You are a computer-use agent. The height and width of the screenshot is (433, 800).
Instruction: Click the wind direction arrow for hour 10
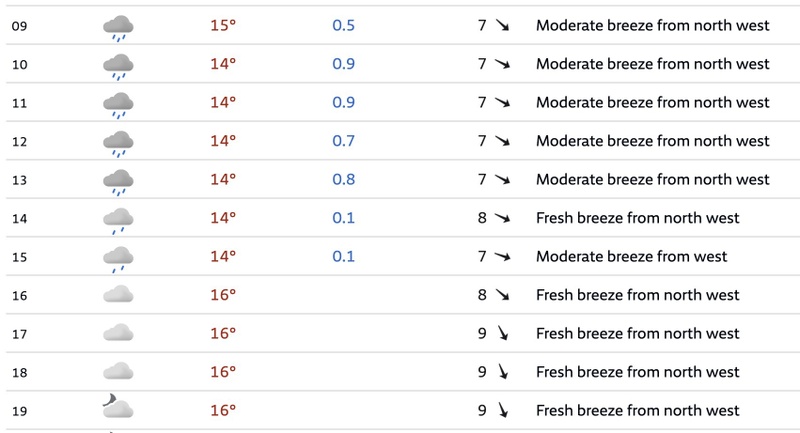tap(502, 64)
